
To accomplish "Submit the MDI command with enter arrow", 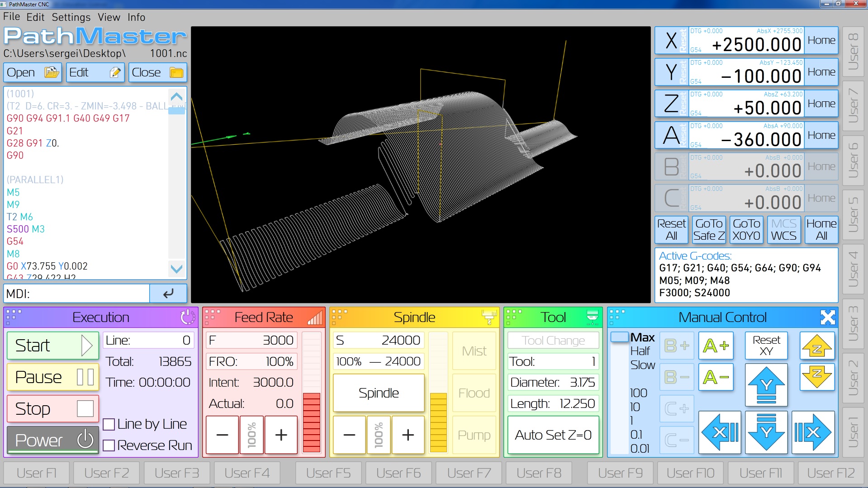I will pyautogui.click(x=168, y=294).
